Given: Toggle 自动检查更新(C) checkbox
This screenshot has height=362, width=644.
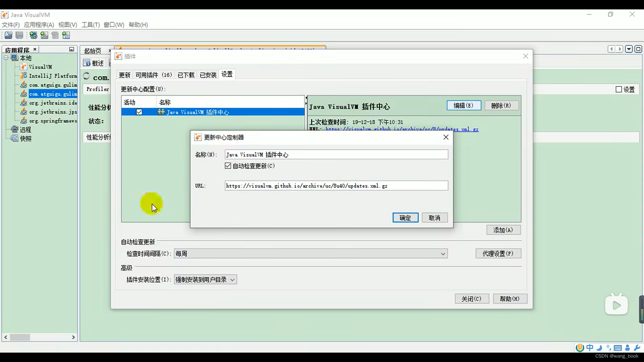Looking at the screenshot, I should [x=228, y=166].
